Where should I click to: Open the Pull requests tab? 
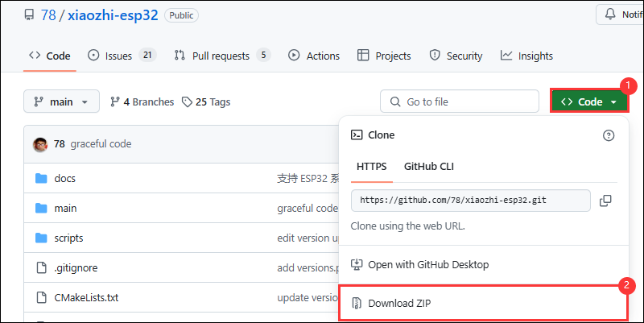(x=221, y=56)
